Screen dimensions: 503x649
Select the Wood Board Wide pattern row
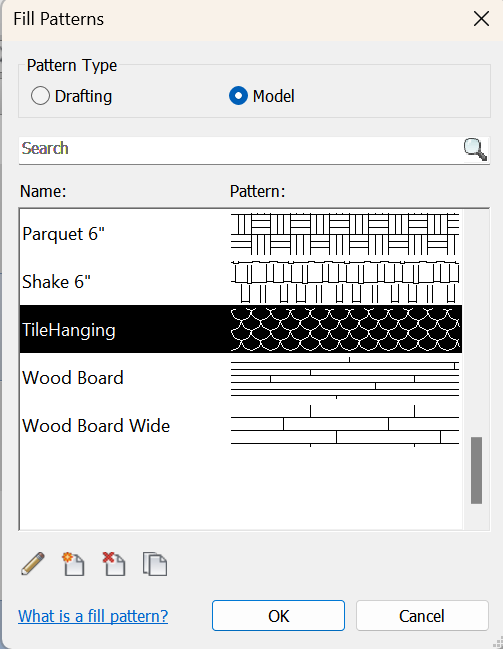241,425
